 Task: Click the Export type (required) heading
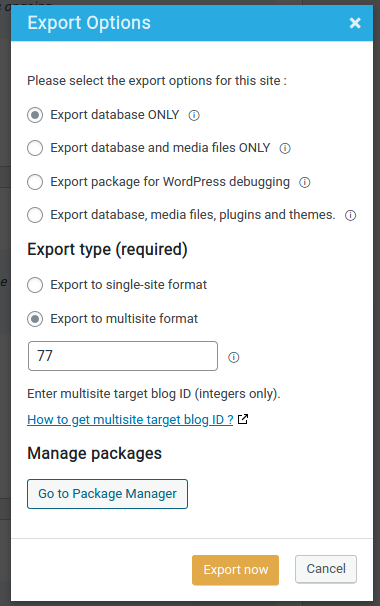pos(107,249)
